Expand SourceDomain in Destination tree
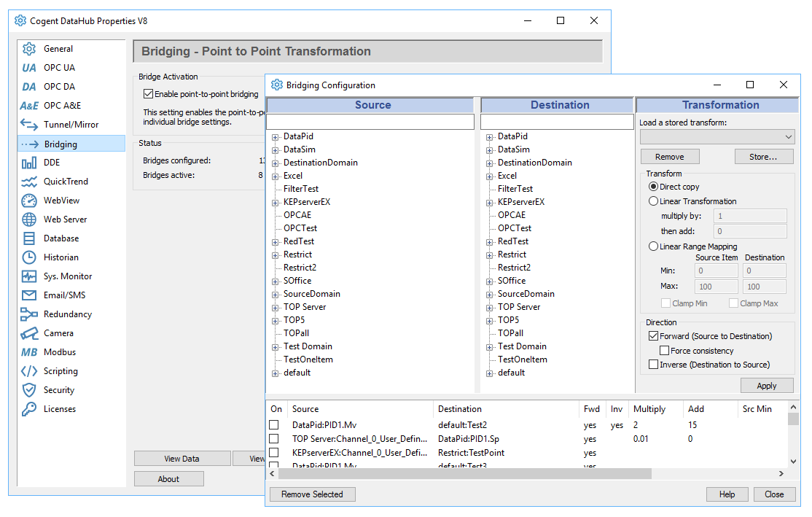 (489, 295)
